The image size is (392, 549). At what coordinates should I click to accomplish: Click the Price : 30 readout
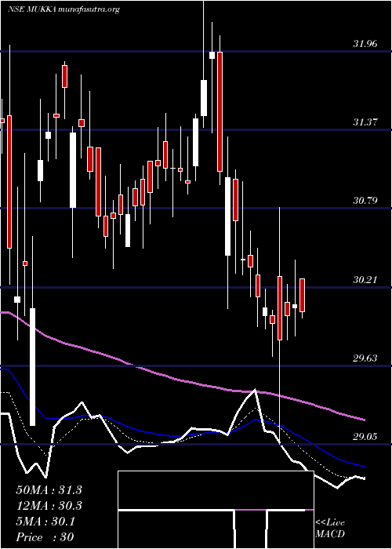click(45, 537)
